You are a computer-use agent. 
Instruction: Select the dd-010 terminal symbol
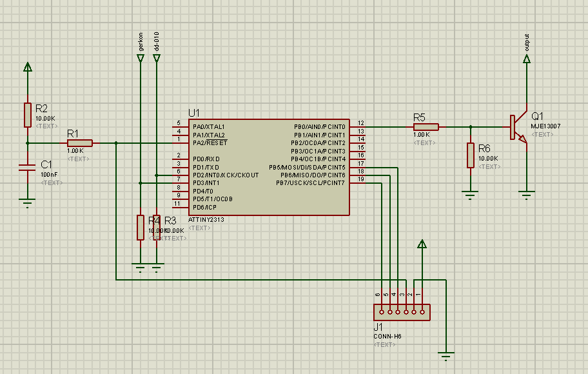pos(156,58)
